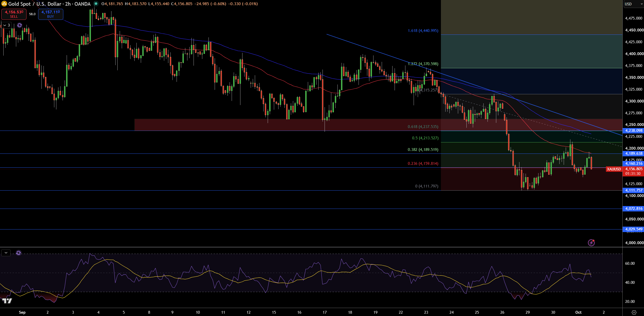Click the lightning bolt quick-action icon
644x316 pixels.
point(591,243)
